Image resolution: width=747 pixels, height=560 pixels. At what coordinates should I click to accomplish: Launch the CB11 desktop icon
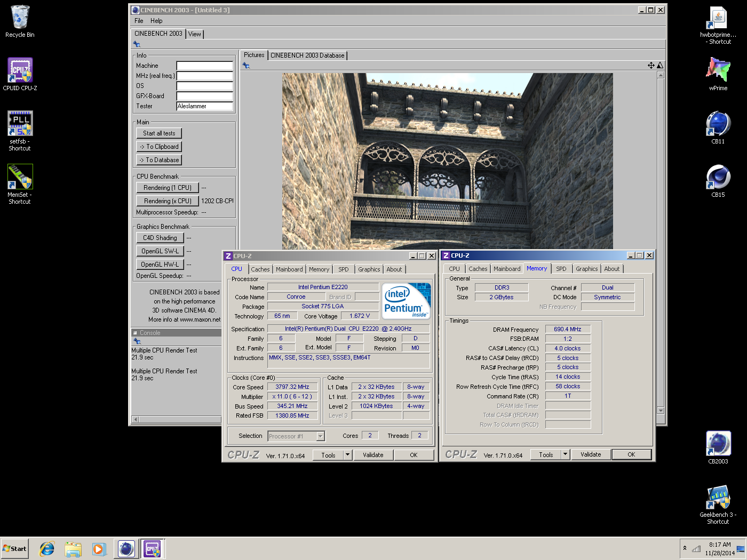[718, 127]
